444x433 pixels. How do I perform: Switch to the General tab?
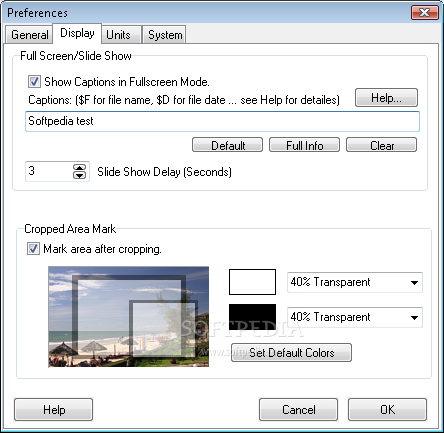[29, 35]
